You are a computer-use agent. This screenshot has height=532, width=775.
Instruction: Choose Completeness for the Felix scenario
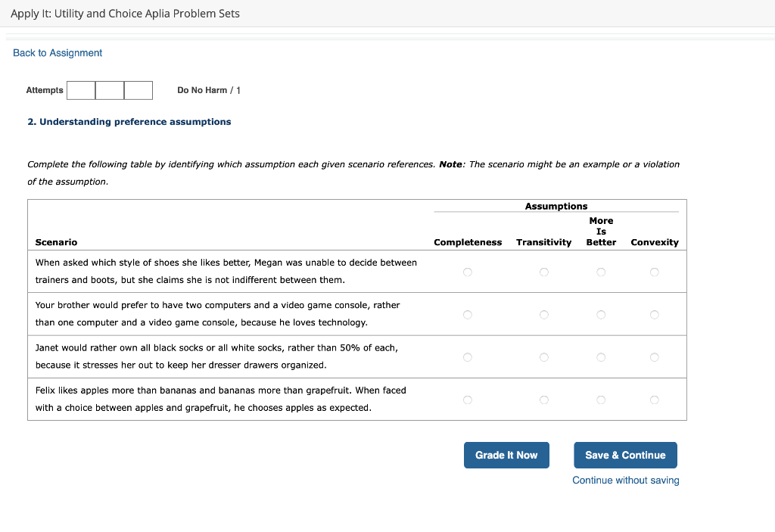(x=468, y=400)
